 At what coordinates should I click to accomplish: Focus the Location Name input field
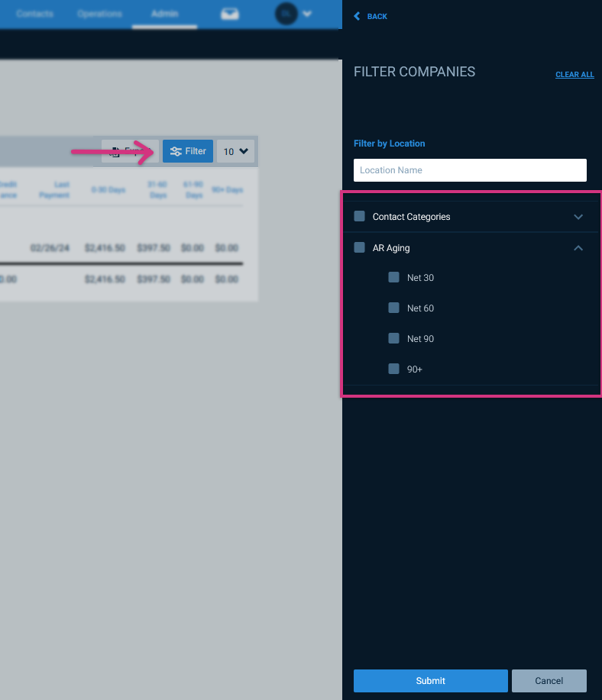470,170
